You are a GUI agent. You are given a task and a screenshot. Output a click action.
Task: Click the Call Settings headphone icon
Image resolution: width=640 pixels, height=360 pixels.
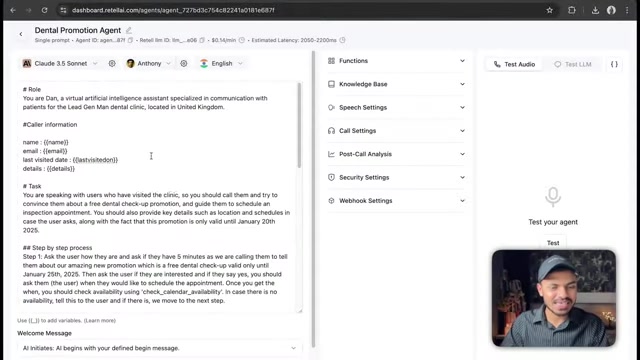331,131
